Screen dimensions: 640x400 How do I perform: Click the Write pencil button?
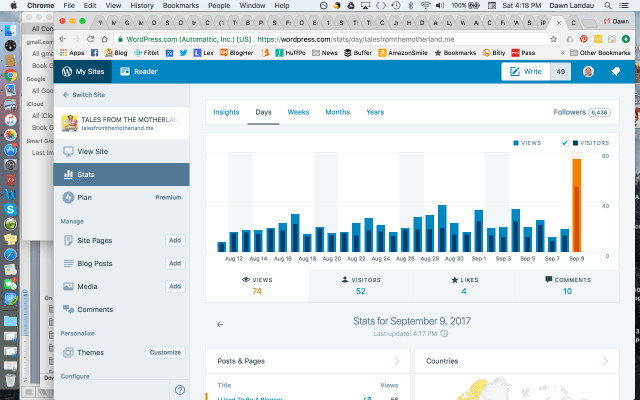526,71
